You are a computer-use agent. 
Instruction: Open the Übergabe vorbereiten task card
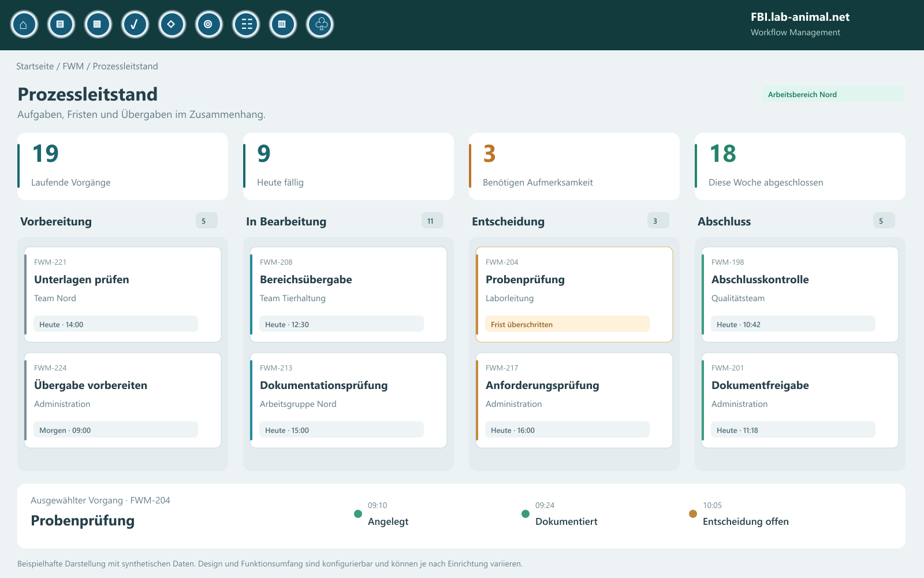point(122,401)
